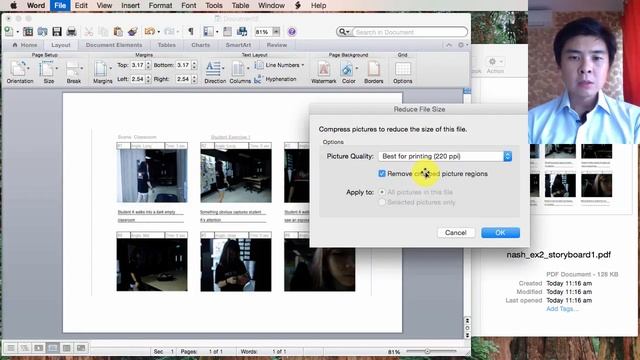Open the Apple menu
Image resolution: width=640 pixels, height=360 pixels.
[x=13, y=5]
